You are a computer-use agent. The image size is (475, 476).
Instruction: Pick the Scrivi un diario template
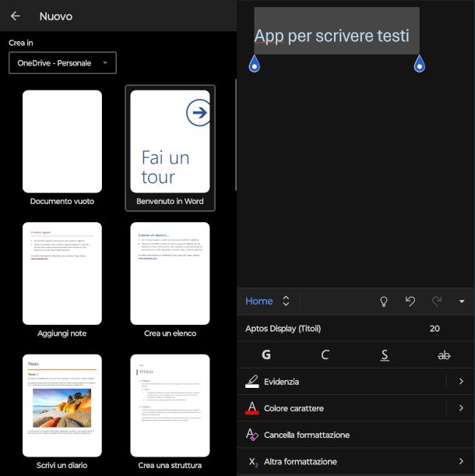(x=62, y=412)
